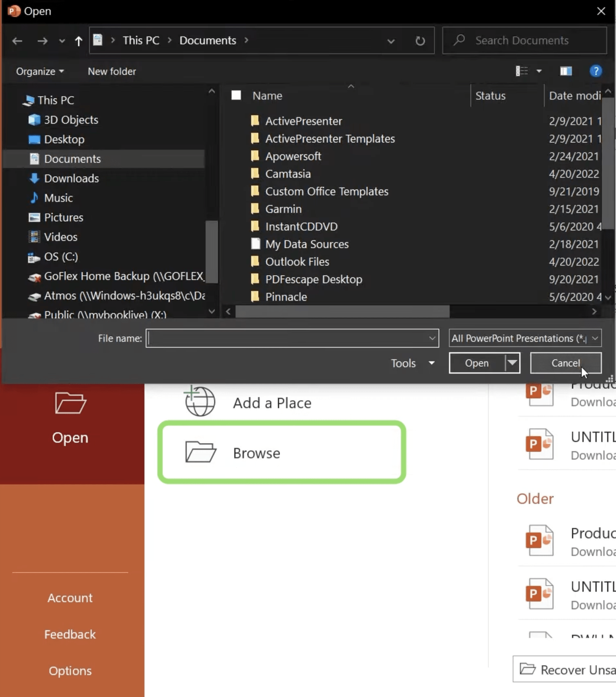Screen dimensions: 616x697
Task: Go up one folder level
Action: point(78,41)
